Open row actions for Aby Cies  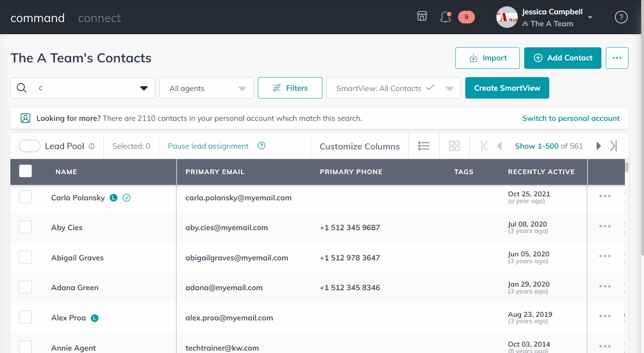(605, 226)
